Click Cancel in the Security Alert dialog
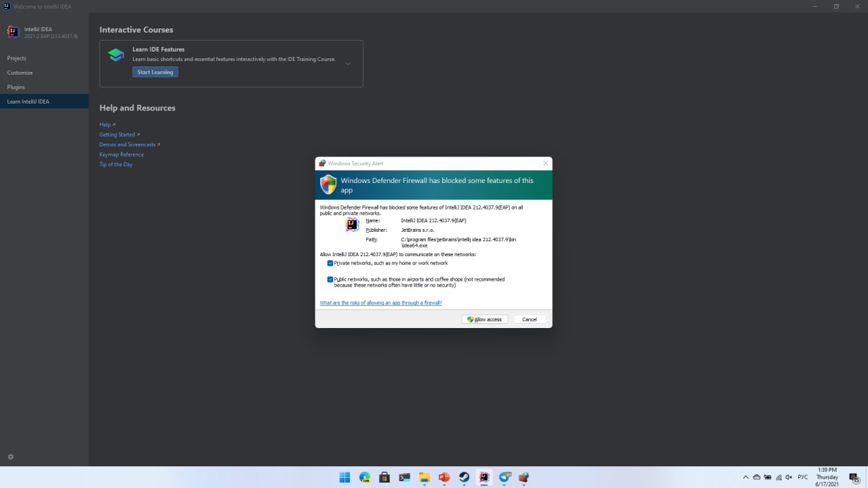The height and width of the screenshot is (488, 868). click(530, 319)
